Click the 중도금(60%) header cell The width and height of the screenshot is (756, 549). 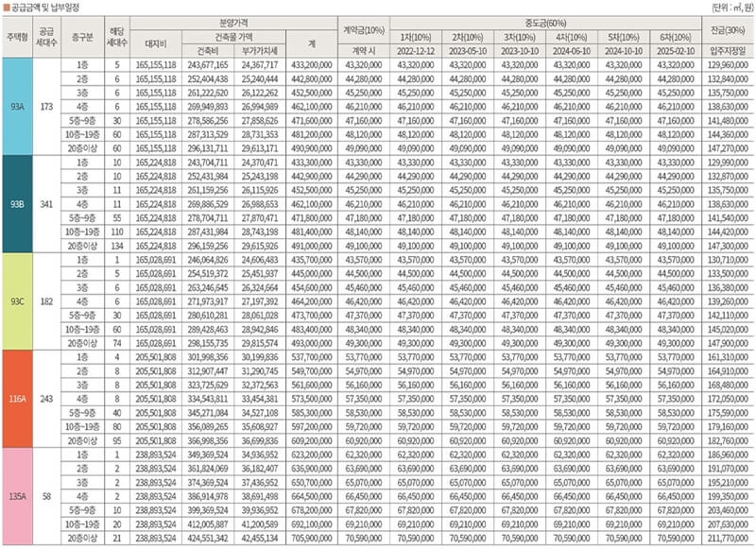(x=546, y=23)
